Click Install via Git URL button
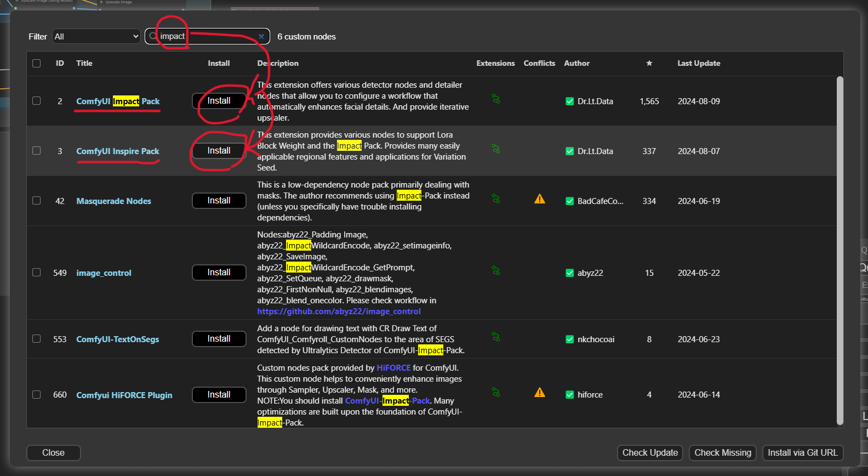 803,453
